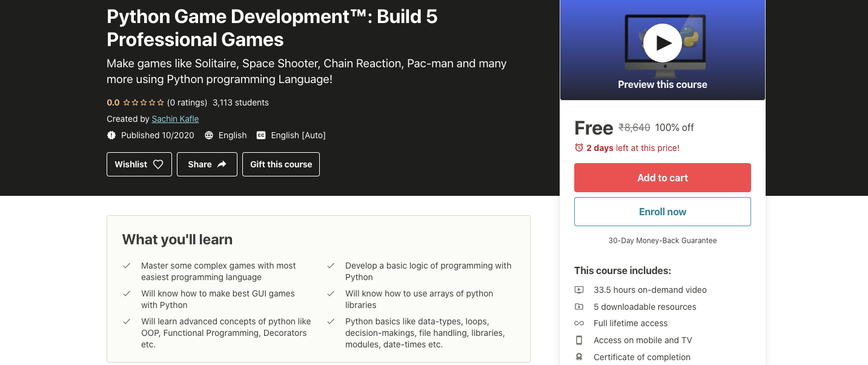868x365 pixels.
Task: Click checkmark beside arrays of python libraries
Action: 331,293
